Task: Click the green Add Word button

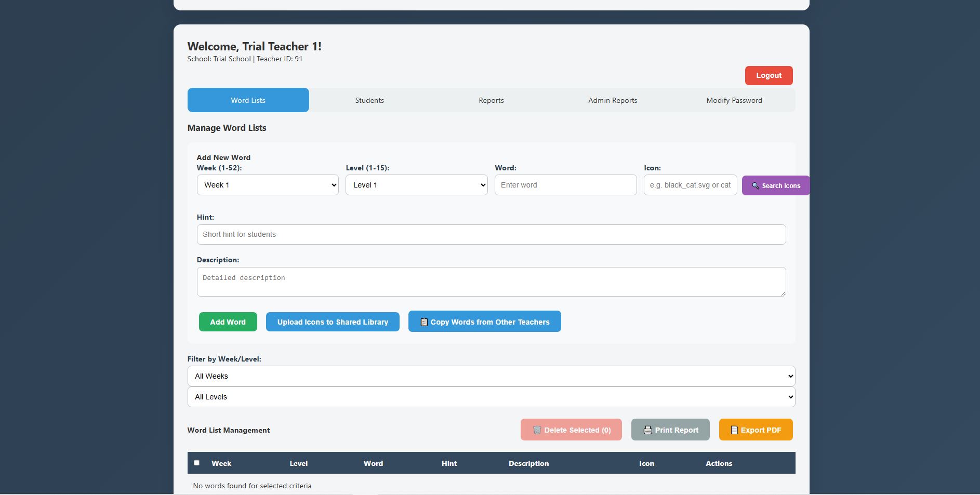Action: click(228, 322)
